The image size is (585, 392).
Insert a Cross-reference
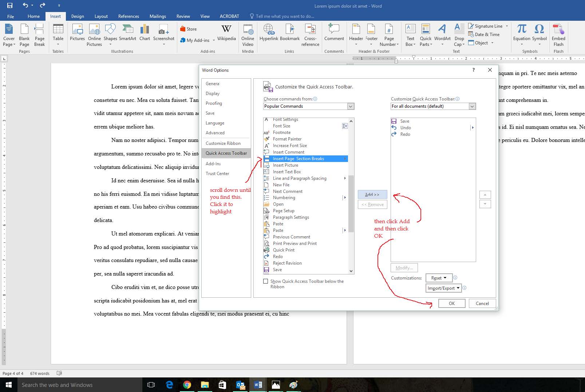tap(310, 35)
